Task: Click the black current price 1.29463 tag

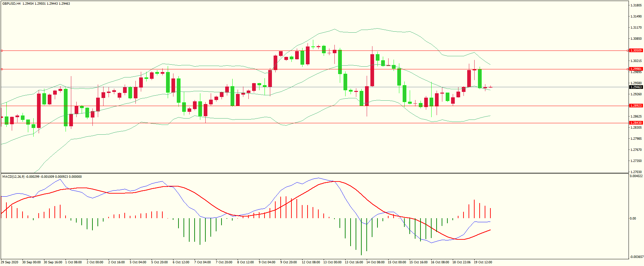Action: (636, 87)
